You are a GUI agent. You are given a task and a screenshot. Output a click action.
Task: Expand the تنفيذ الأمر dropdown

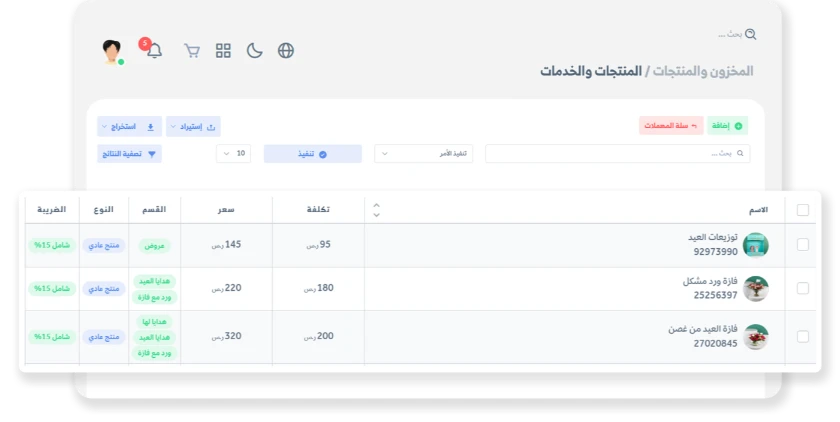[x=424, y=154]
